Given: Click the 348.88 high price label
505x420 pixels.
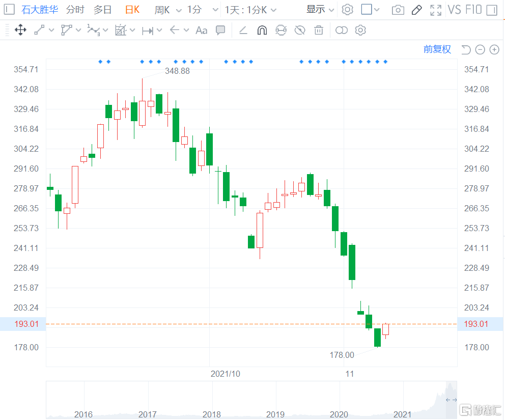Looking at the screenshot, I should click(x=177, y=71).
